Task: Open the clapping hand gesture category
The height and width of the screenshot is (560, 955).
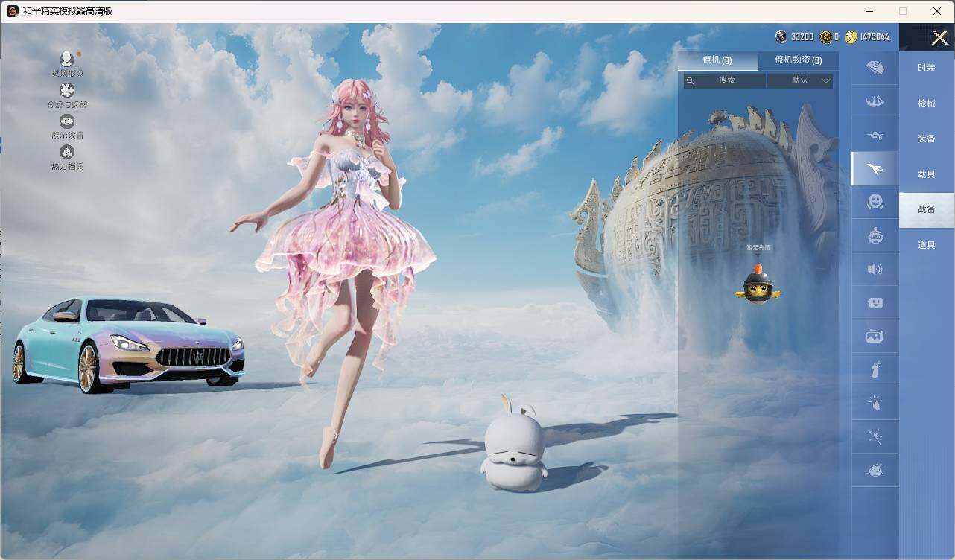Action: click(875, 404)
